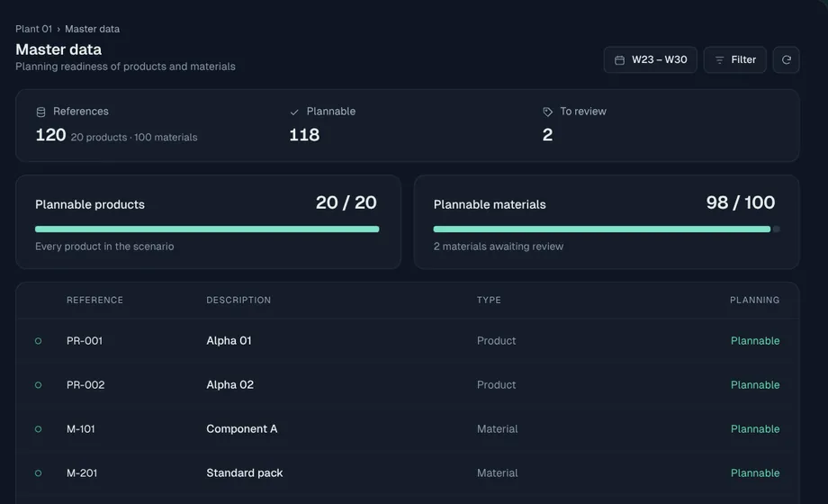Click the tag icon beside To review
Viewport: 828px width, 504px height.
click(x=547, y=112)
